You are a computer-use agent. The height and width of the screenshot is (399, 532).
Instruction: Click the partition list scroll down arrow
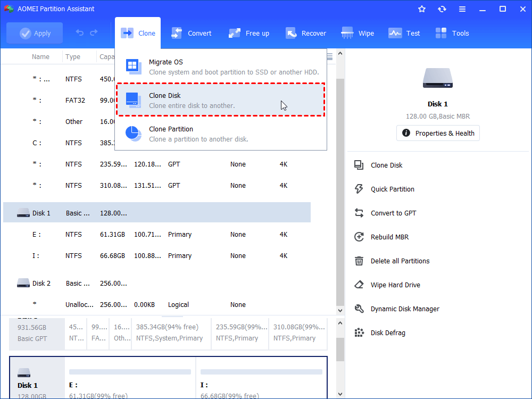click(340, 310)
